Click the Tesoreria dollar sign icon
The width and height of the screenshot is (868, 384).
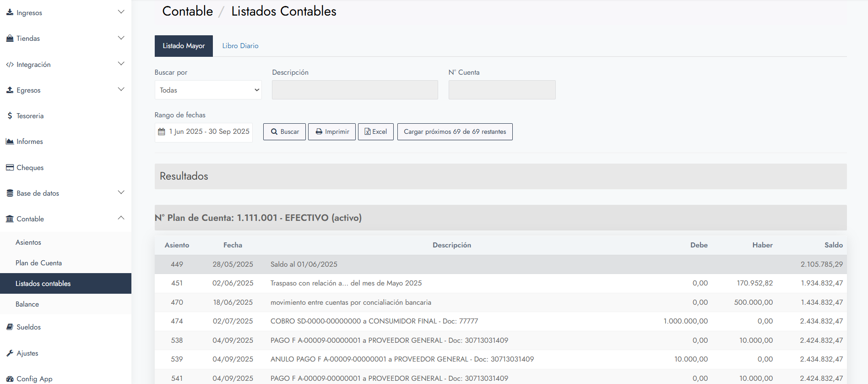click(x=10, y=116)
